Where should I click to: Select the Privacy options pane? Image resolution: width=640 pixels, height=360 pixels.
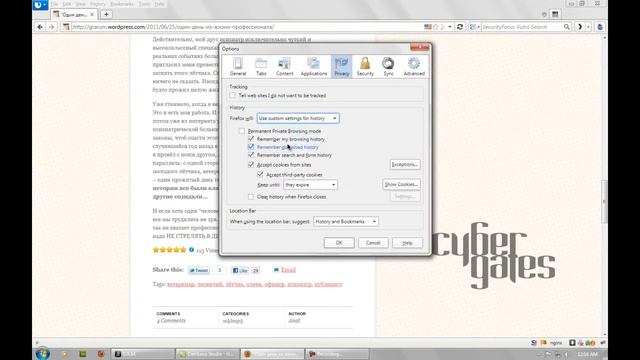(x=341, y=67)
